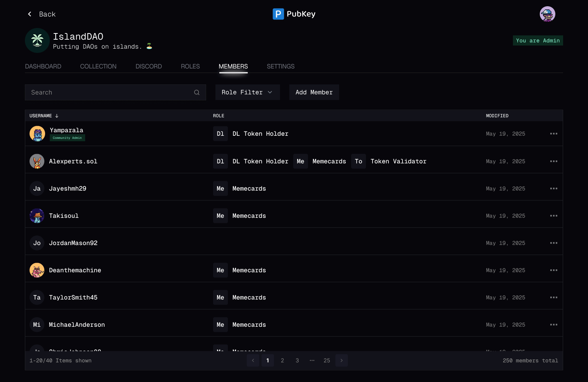Click Alexperts.sol's avatar image
588x382 pixels.
coord(37,161)
